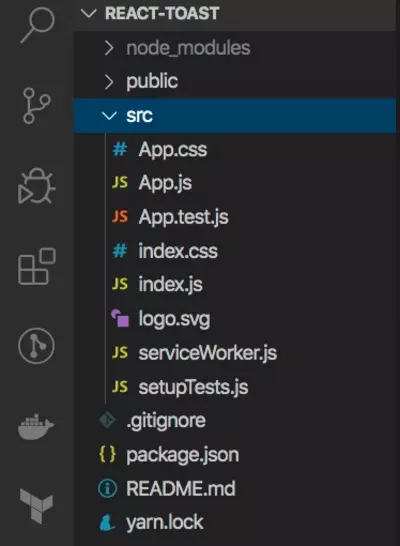Click the CSS icon next to index.css

120,251
